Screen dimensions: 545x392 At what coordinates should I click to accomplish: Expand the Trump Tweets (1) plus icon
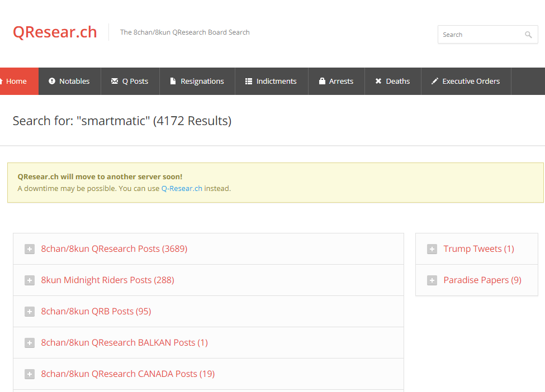pyautogui.click(x=432, y=249)
